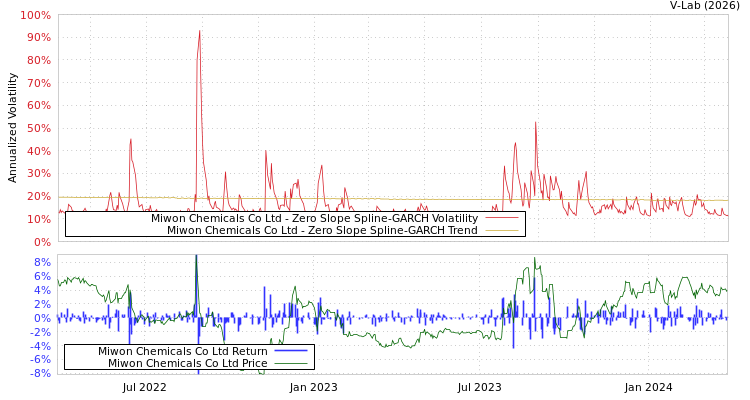Click the green price line peak in lower chart
Screen dimensions: 750x400
coord(535,259)
